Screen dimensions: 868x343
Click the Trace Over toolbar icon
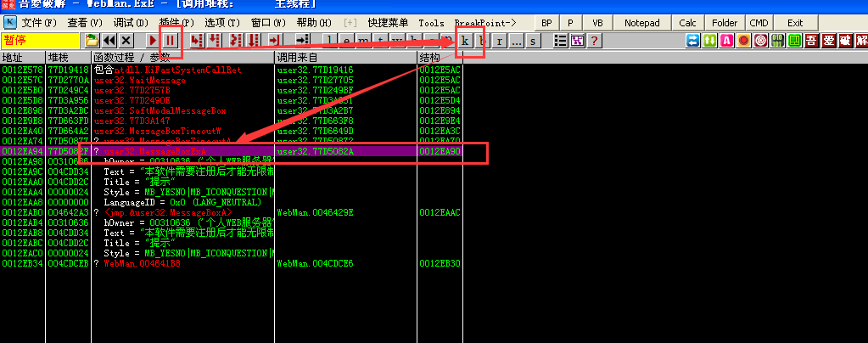tap(254, 41)
